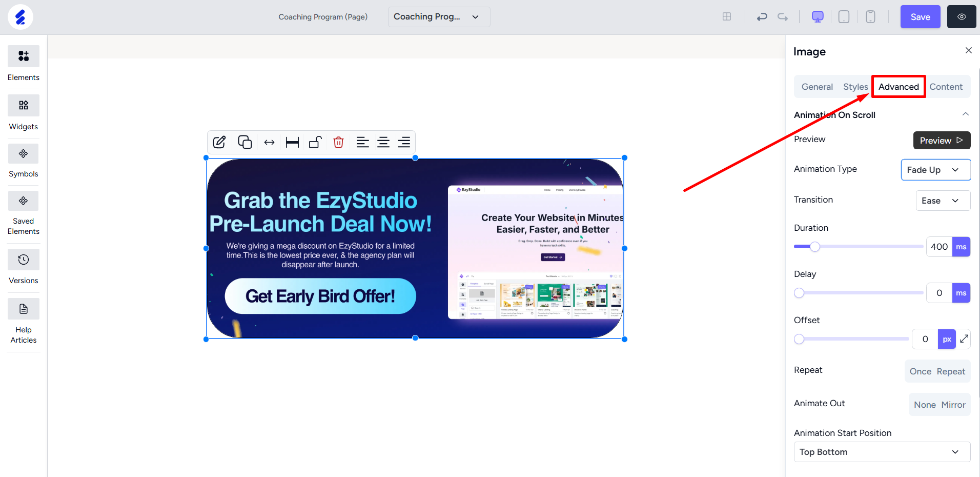
Task: Align the image to the right
Action: pos(404,142)
